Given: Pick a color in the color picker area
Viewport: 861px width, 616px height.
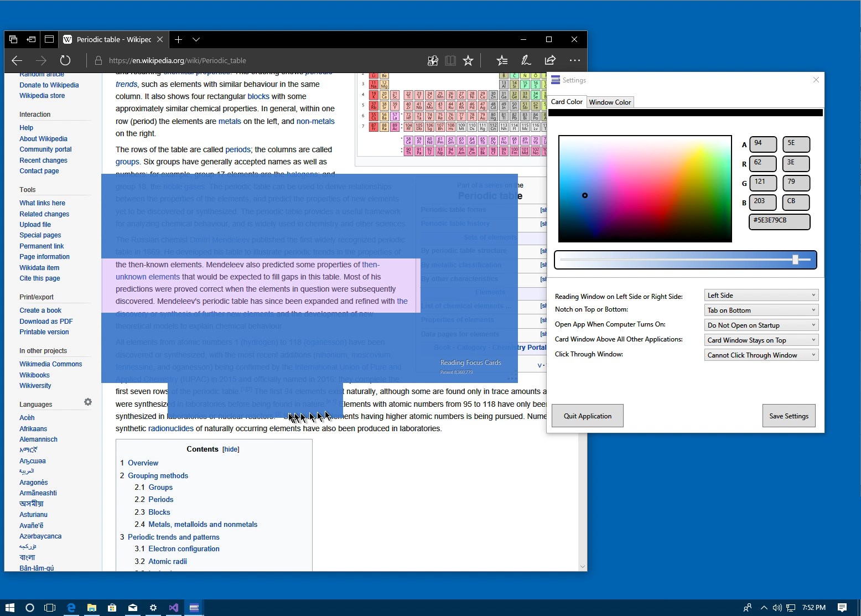Looking at the screenshot, I should [645, 189].
